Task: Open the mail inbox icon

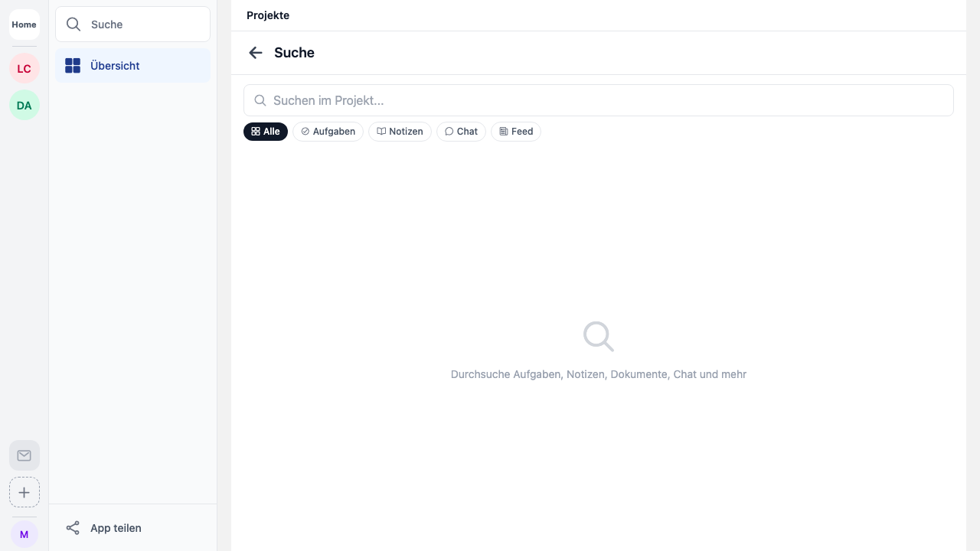Action: (x=24, y=455)
